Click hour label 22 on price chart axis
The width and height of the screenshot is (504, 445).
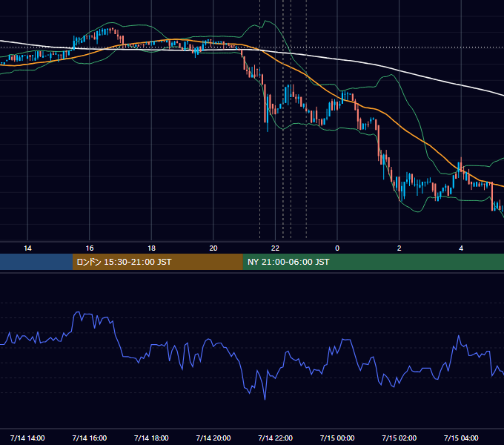276,248
